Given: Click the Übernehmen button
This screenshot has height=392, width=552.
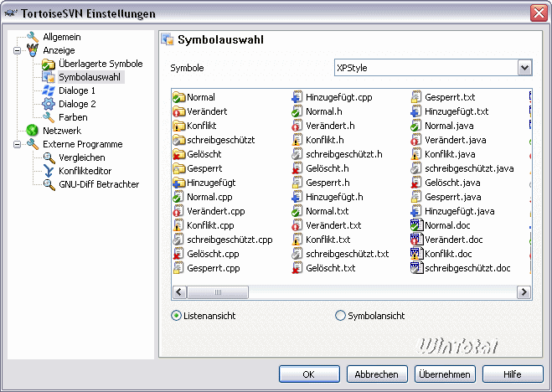Looking at the screenshot, I should pyautogui.click(x=445, y=374).
